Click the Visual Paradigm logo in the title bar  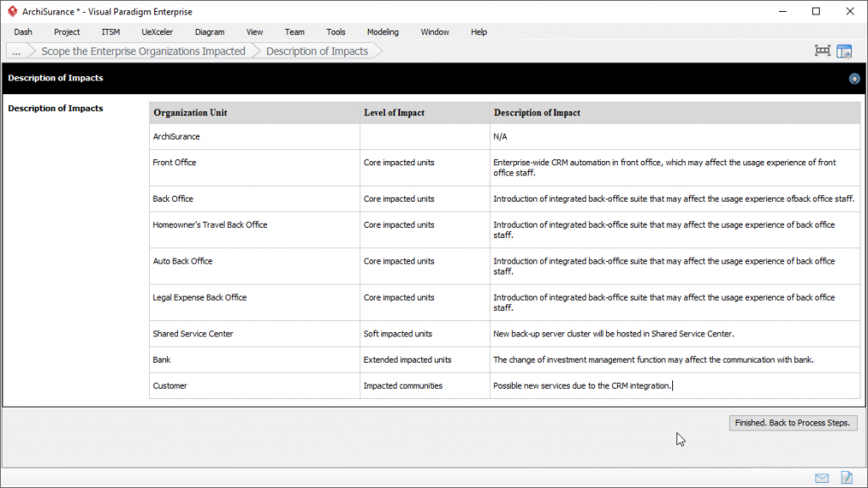pos(10,11)
